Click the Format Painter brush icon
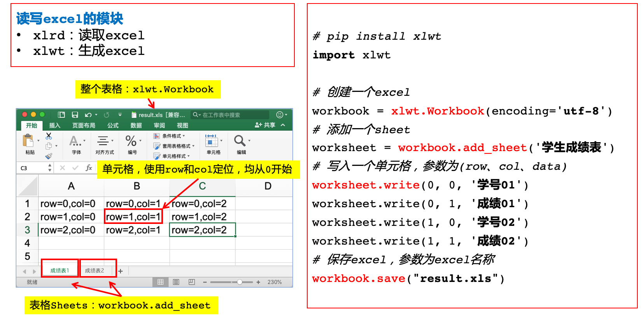This screenshot has height=317, width=644. coord(49,156)
